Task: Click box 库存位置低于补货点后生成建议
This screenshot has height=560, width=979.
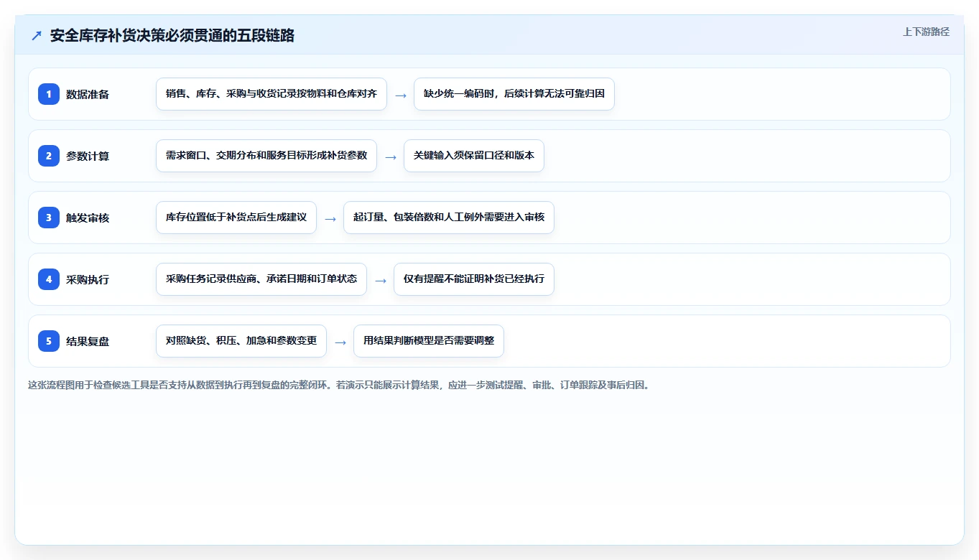Action: click(x=236, y=218)
